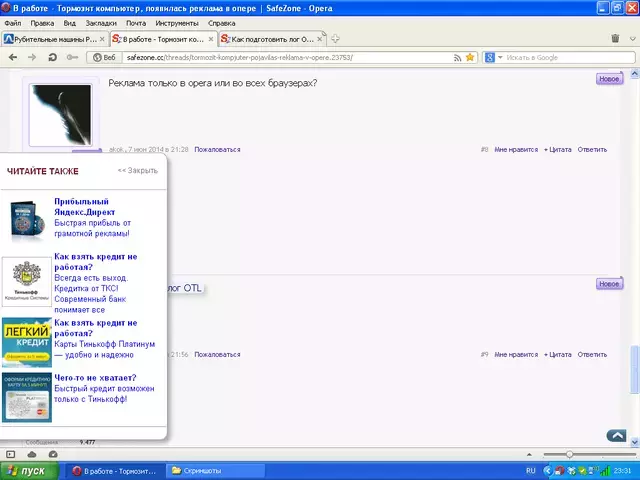Click 'Пожаловаться' on post #8
The width and height of the screenshot is (640, 480).
(217, 150)
